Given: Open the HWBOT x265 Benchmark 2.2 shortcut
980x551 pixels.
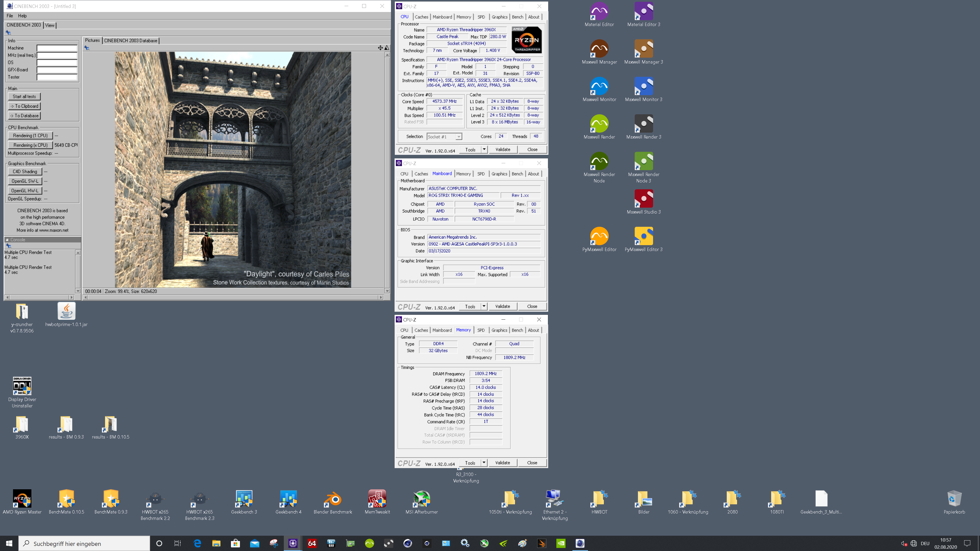Looking at the screenshot, I should click(x=155, y=505).
